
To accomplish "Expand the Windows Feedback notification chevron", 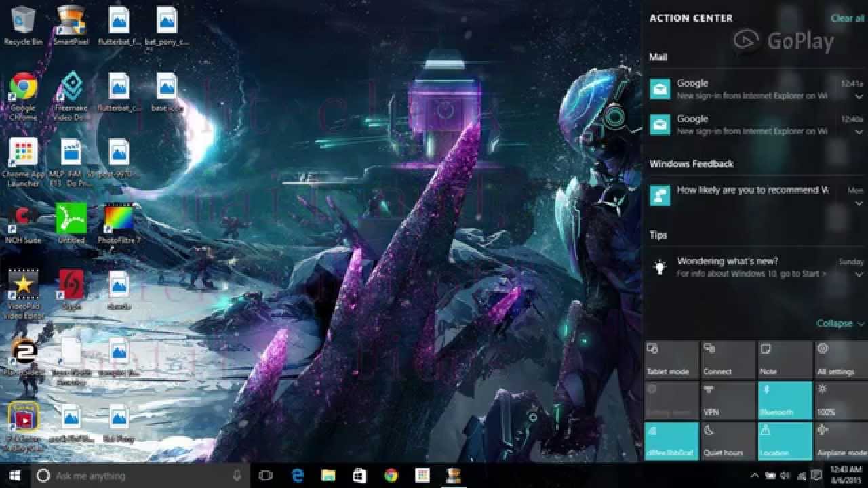I will pyautogui.click(x=859, y=203).
